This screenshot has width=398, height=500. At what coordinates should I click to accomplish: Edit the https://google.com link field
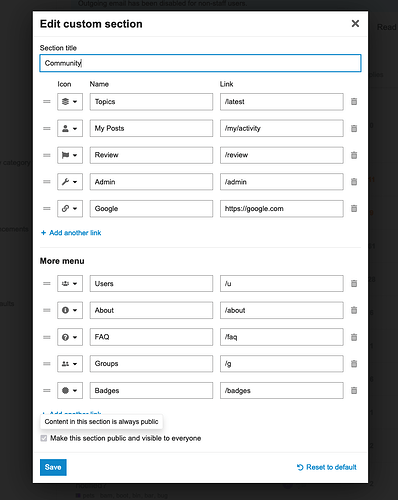[282, 209]
